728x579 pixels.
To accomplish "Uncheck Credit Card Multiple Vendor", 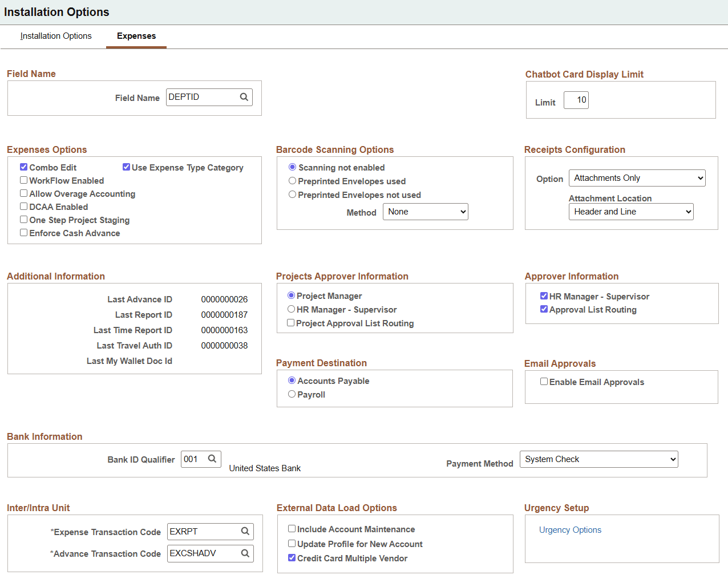I will (x=292, y=557).
